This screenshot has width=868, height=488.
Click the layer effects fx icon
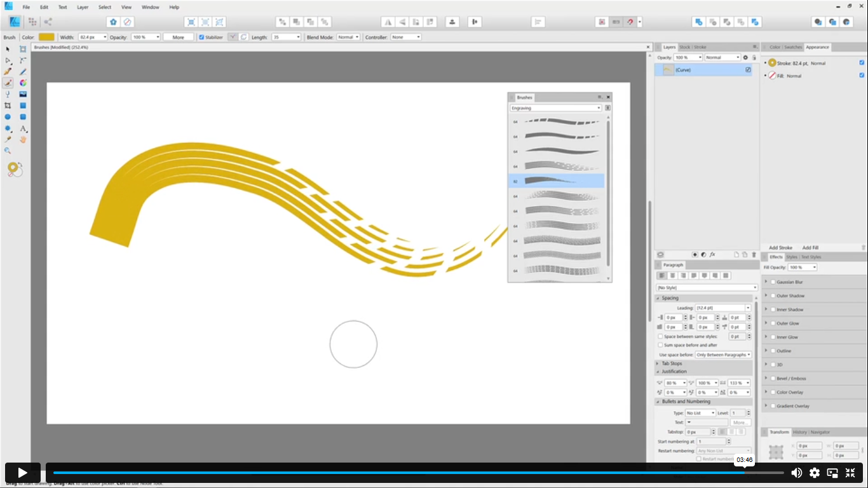(x=712, y=254)
